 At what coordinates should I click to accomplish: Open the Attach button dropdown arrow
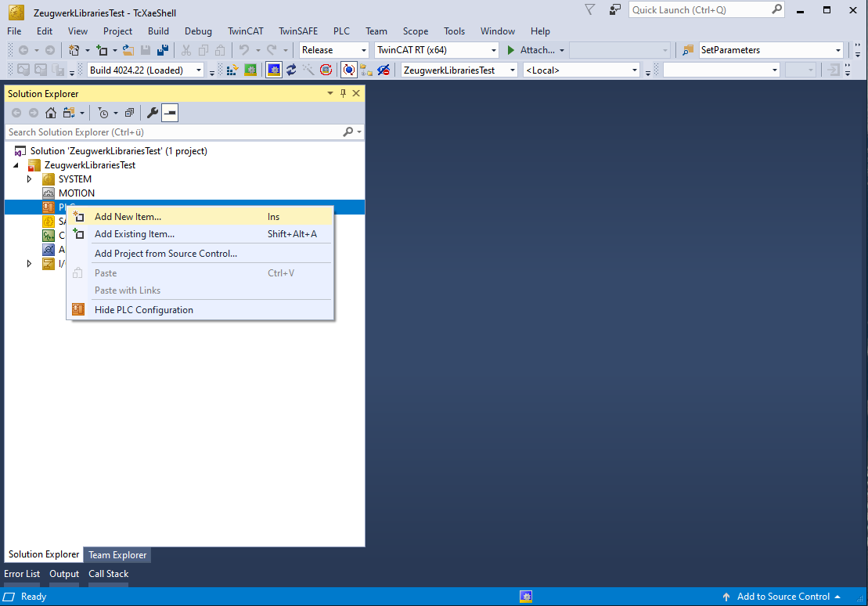tap(562, 50)
